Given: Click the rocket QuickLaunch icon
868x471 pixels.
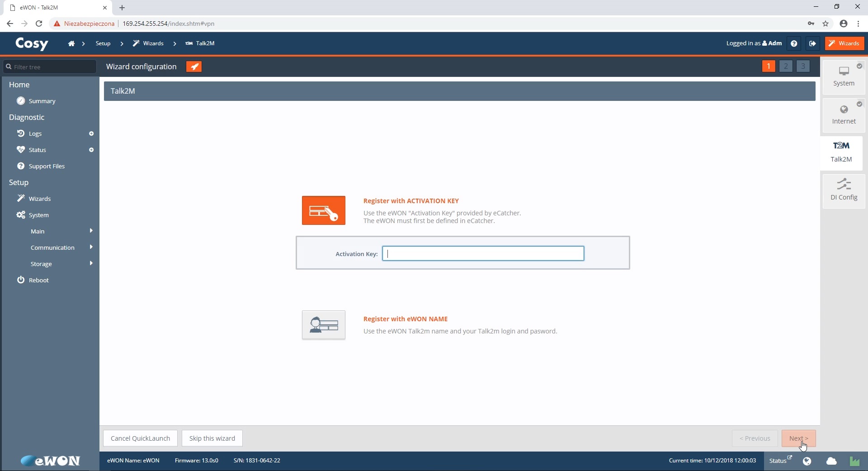Looking at the screenshot, I should [x=194, y=67].
